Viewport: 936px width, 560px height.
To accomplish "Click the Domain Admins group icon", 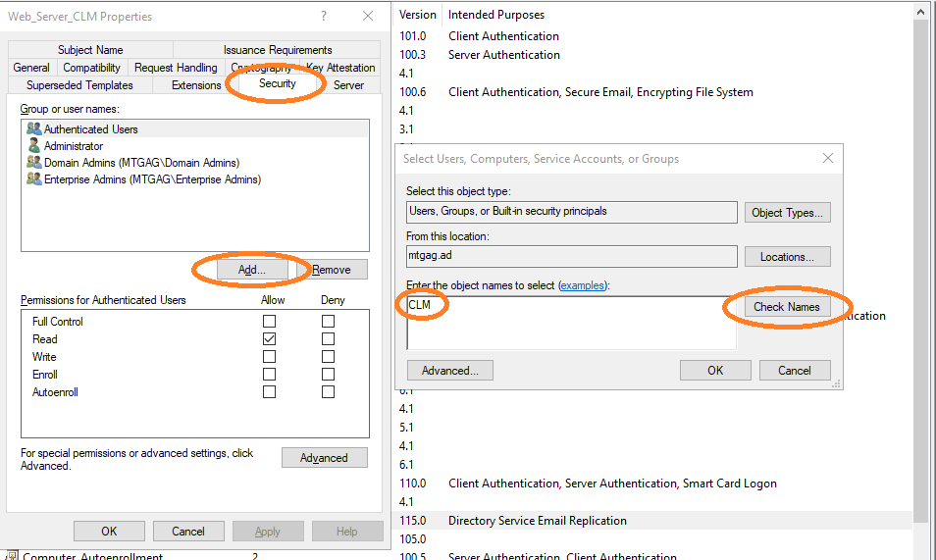I will pyautogui.click(x=34, y=163).
